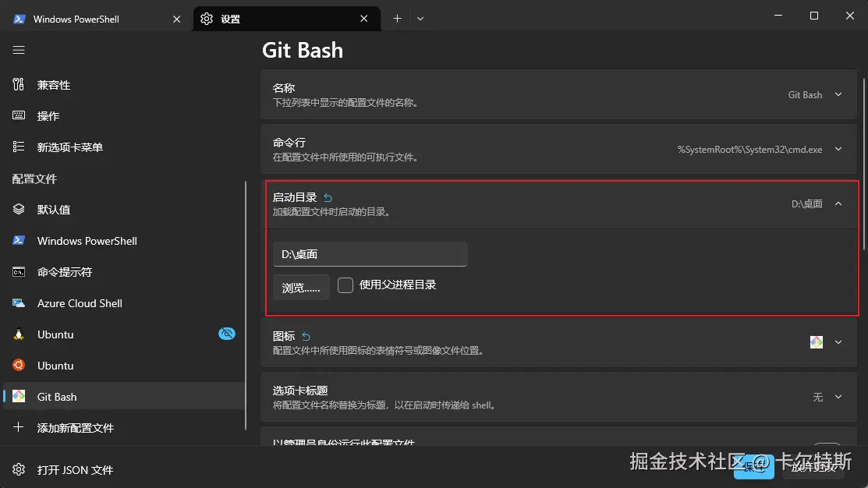Click inside the D:\桌面 directory input field
The width and height of the screenshot is (868, 488).
370,254
